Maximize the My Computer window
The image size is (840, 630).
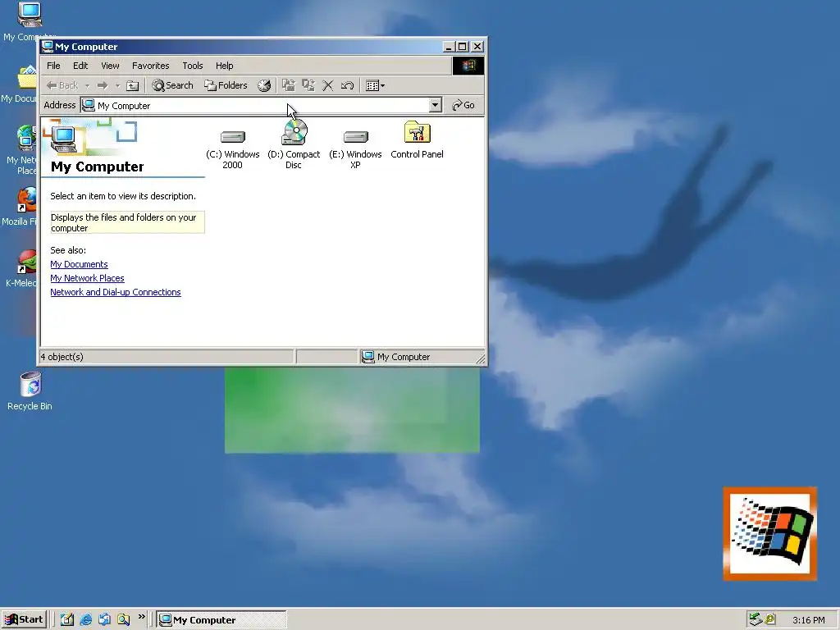coord(463,47)
